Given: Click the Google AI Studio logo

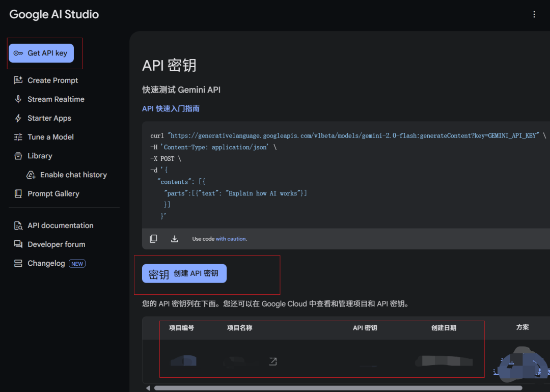Looking at the screenshot, I should pyautogui.click(x=54, y=14).
